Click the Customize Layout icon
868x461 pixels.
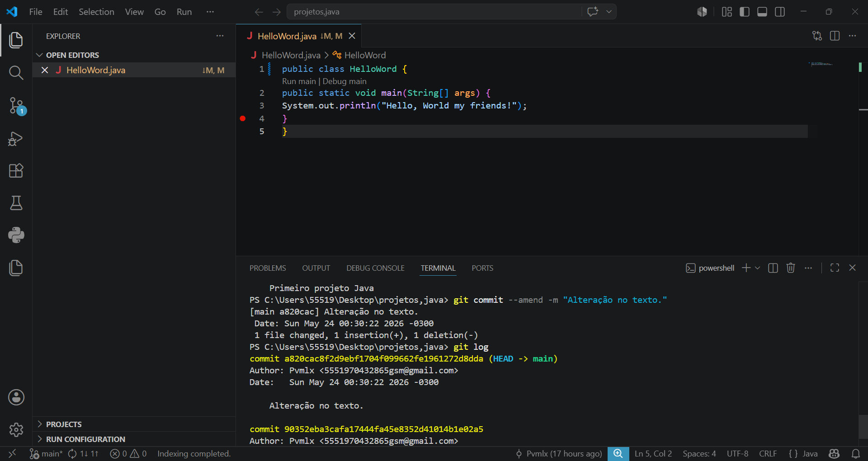pos(726,12)
